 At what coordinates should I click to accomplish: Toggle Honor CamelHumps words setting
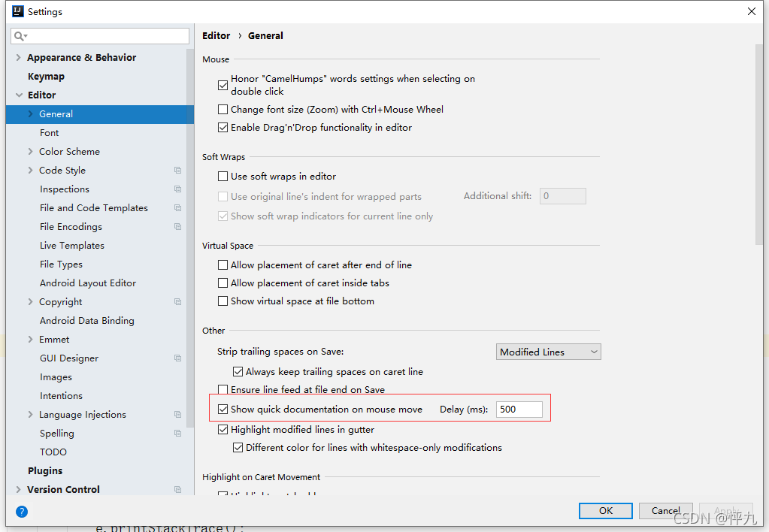tap(223, 85)
